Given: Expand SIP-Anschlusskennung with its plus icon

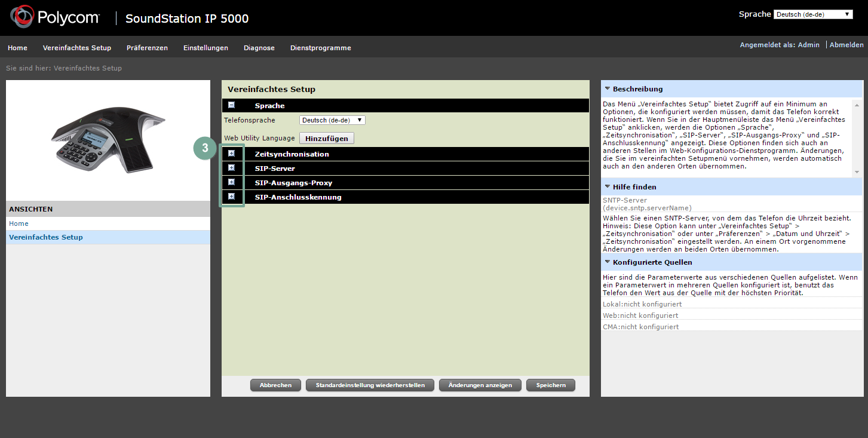Looking at the screenshot, I should coord(232,197).
